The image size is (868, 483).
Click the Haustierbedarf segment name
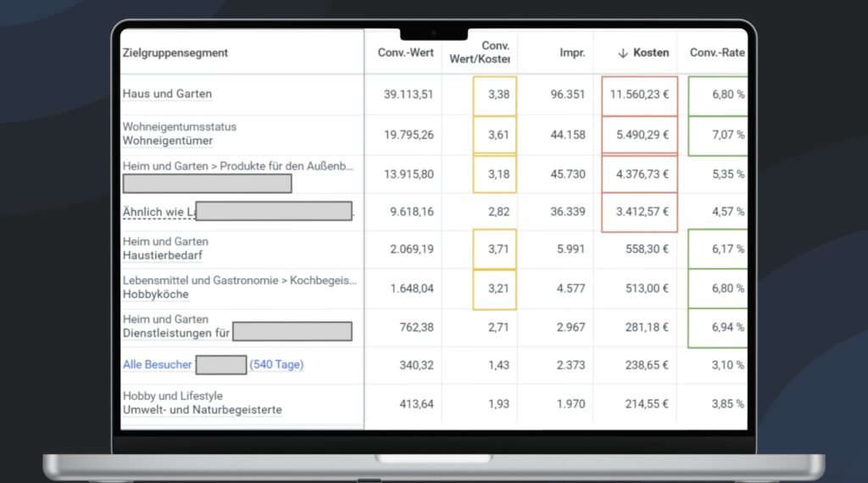point(162,256)
